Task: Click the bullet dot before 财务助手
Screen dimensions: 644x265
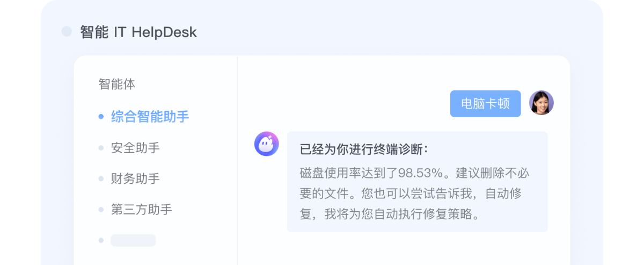Action: pyautogui.click(x=101, y=178)
